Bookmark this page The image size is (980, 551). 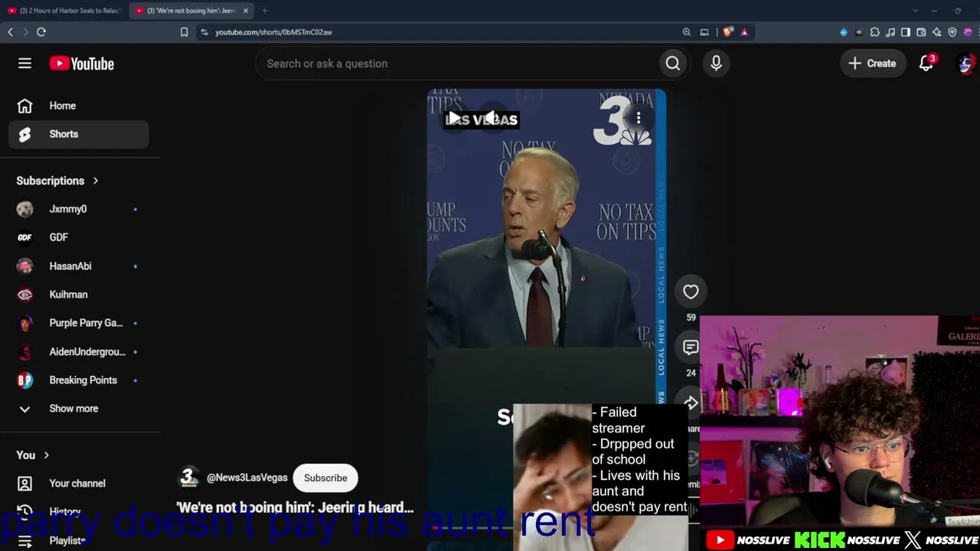point(184,32)
